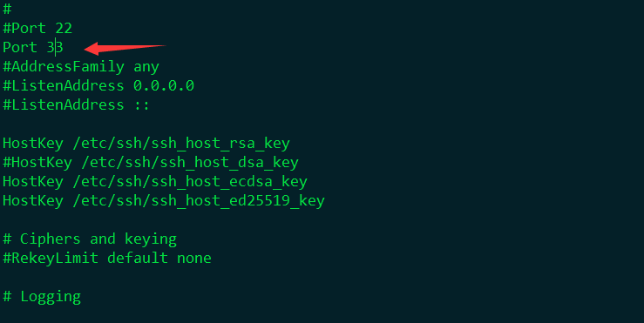
Task: Click the word 'any' after AddressFamily
Action: pos(146,67)
